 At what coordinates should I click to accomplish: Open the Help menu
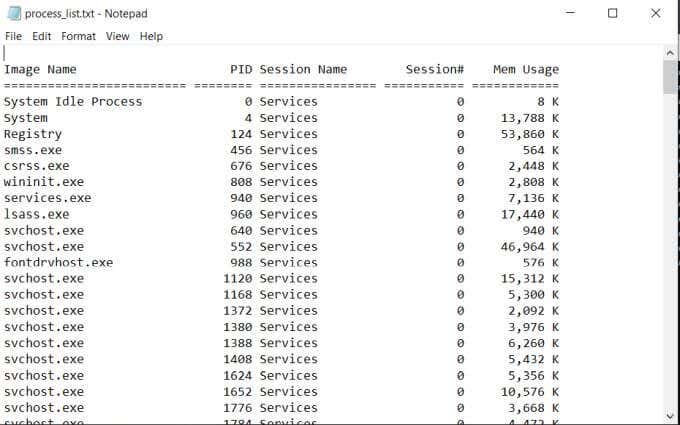151,36
